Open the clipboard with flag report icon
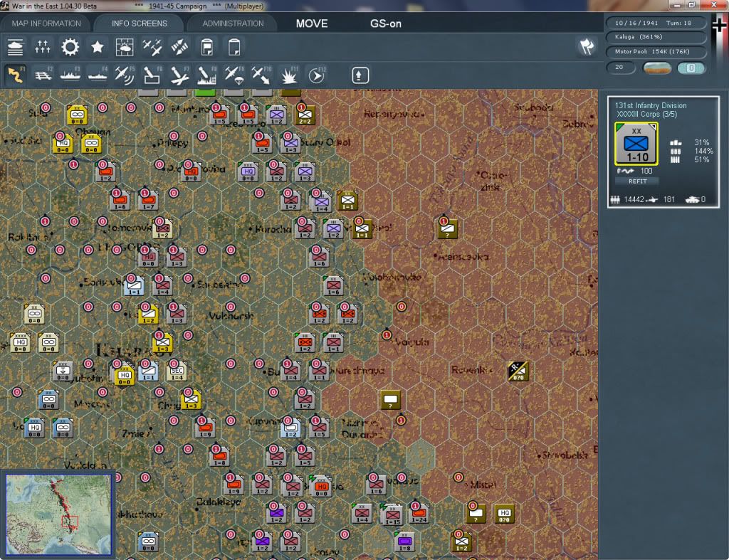Viewport: 729px width, 560px height. pyautogui.click(x=207, y=47)
